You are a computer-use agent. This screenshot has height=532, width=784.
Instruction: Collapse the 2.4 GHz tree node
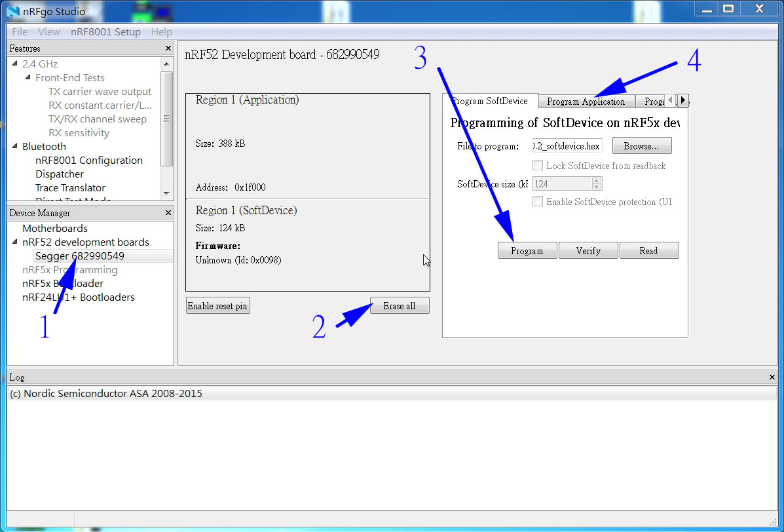point(15,64)
